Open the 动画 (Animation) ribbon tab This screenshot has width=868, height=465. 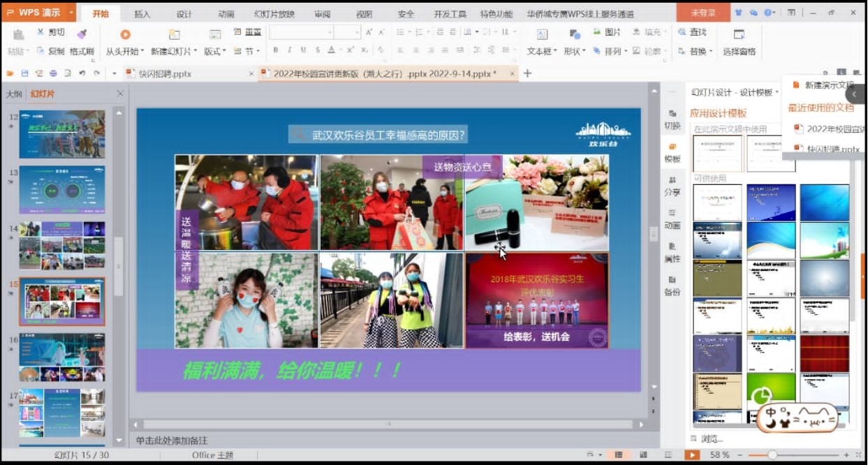[x=226, y=14]
